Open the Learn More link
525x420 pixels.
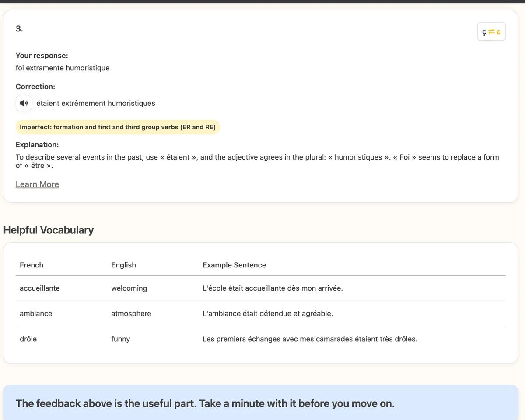pos(37,184)
